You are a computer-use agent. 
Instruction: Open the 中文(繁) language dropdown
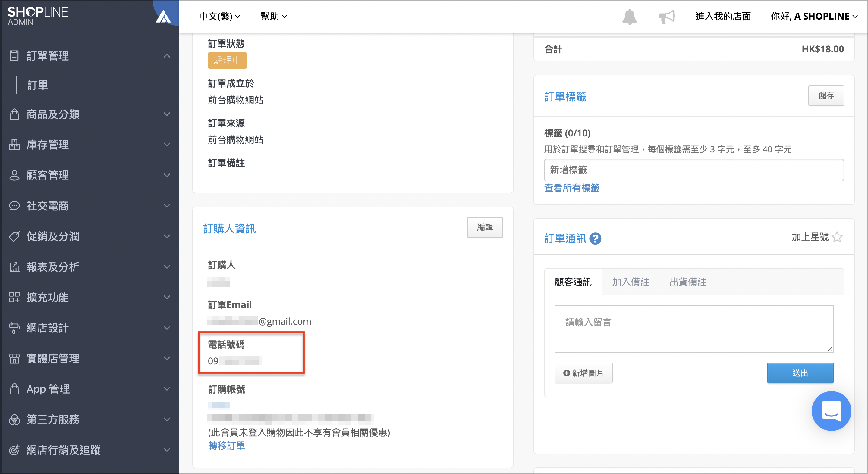tap(220, 16)
